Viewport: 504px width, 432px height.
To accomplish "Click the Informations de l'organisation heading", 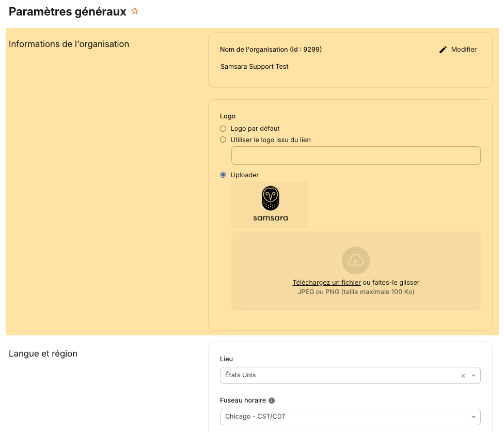I will click(x=69, y=44).
